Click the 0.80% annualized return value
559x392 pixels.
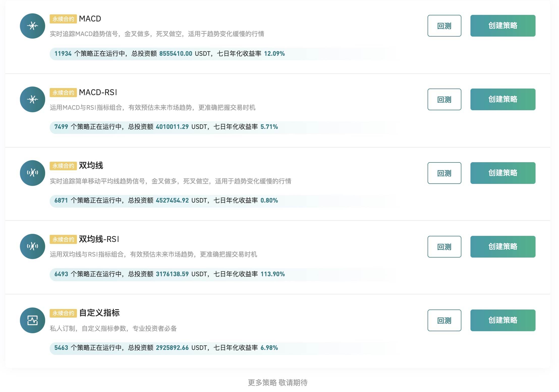[269, 200]
